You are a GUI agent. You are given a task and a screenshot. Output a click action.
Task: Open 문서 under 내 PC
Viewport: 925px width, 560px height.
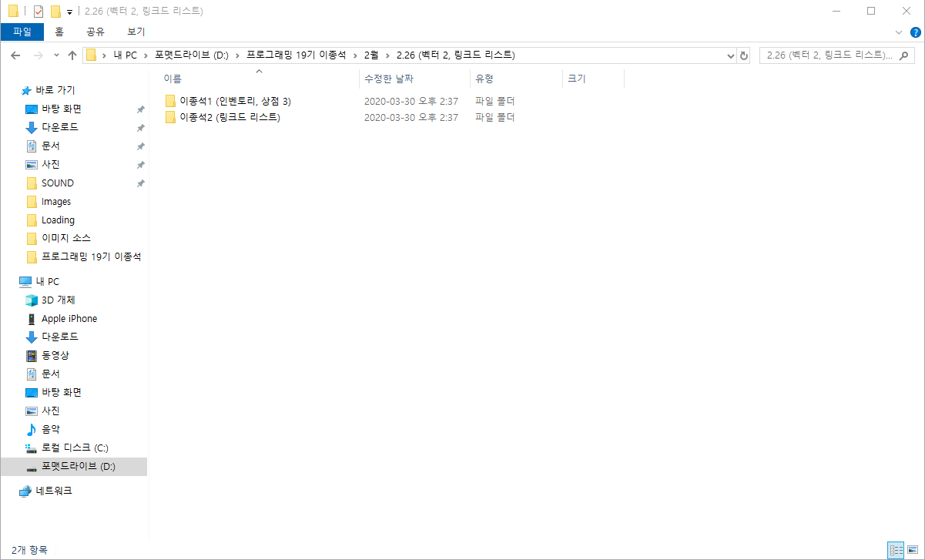tap(50, 374)
